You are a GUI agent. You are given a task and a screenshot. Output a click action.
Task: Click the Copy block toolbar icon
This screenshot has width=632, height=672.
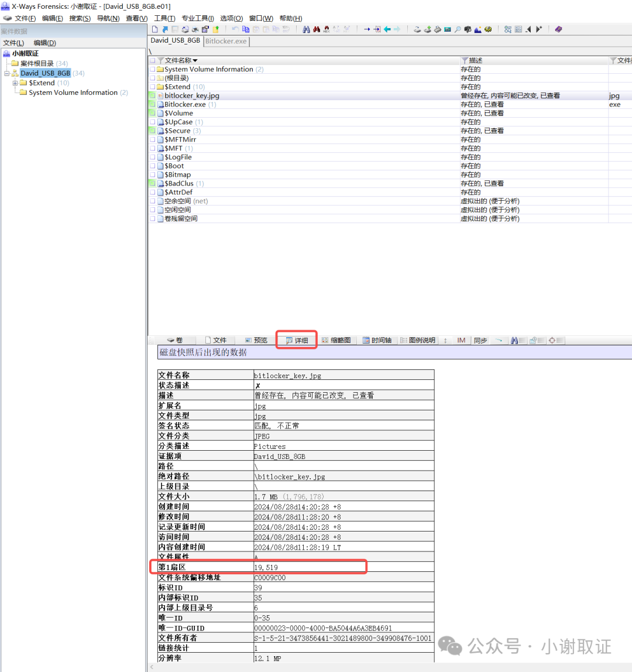click(246, 29)
